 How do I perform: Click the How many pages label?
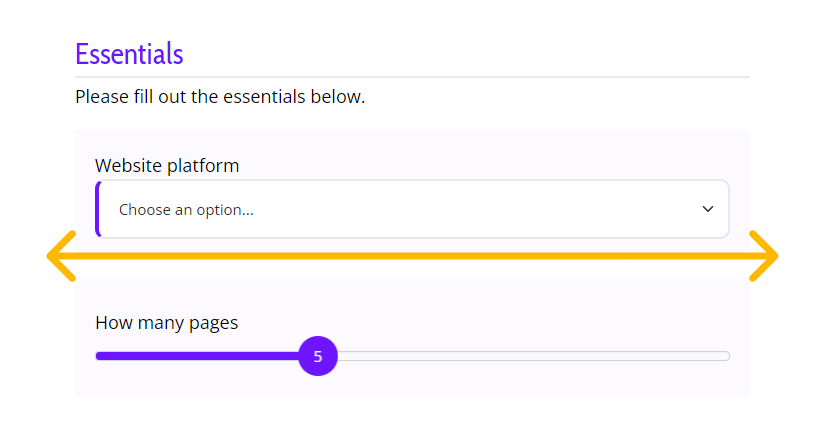pyautogui.click(x=166, y=322)
